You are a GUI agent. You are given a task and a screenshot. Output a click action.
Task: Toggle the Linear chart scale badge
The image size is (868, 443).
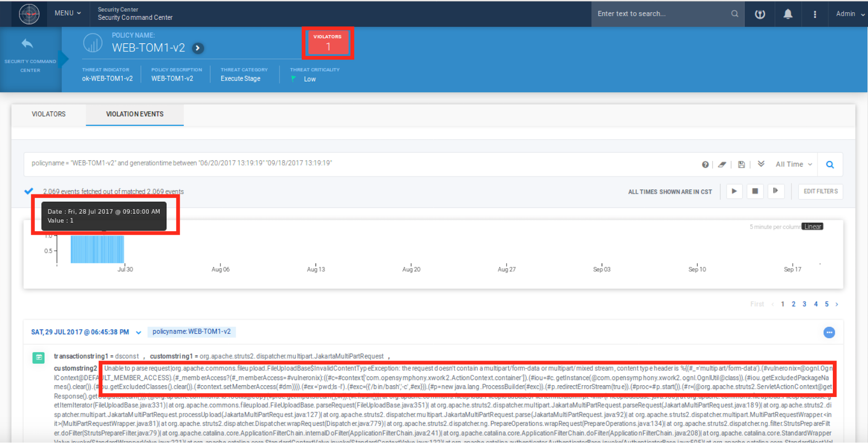pos(812,226)
